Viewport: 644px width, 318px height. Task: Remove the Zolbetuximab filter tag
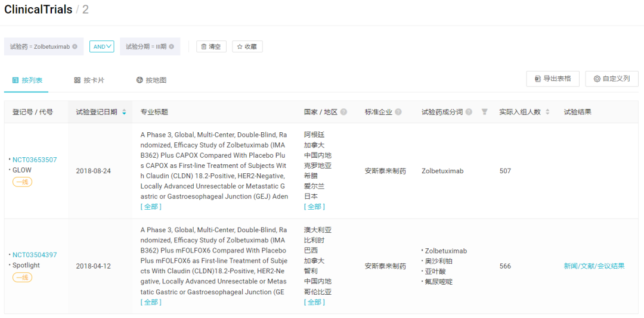click(x=75, y=46)
